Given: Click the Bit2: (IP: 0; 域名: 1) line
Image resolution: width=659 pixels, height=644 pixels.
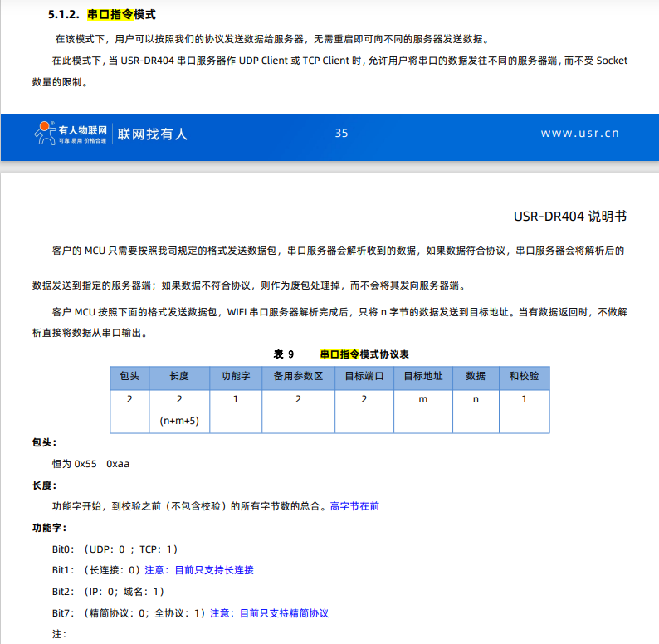Looking at the screenshot, I should [108, 592].
